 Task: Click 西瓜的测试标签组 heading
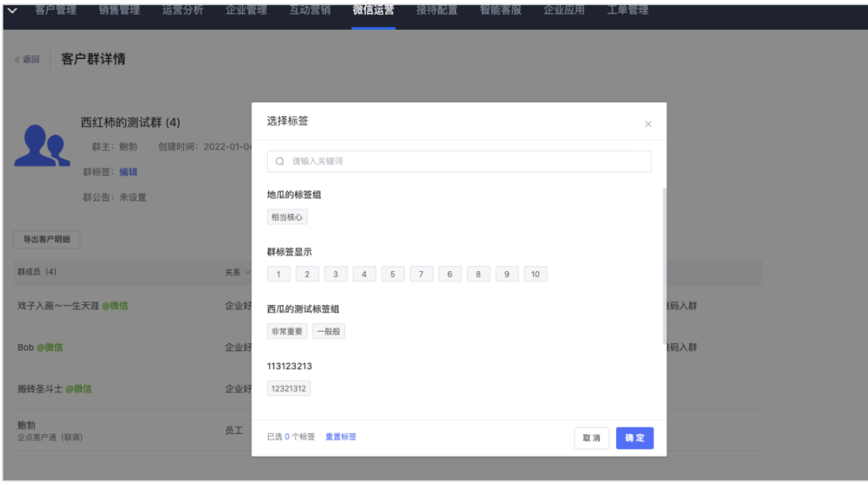pos(303,309)
